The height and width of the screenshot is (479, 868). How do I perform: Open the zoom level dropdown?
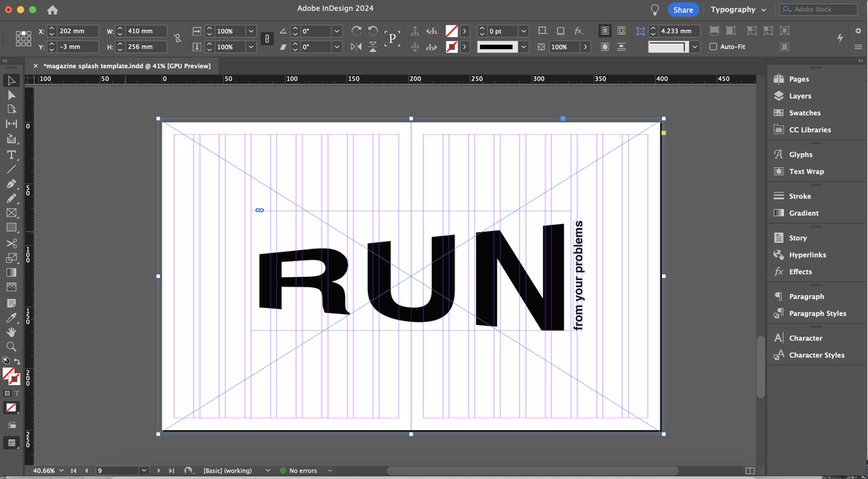pyautogui.click(x=61, y=470)
